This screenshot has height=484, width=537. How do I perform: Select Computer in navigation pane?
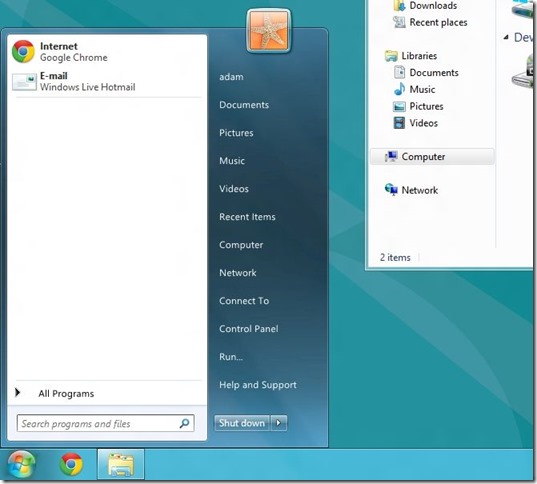(x=432, y=157)
